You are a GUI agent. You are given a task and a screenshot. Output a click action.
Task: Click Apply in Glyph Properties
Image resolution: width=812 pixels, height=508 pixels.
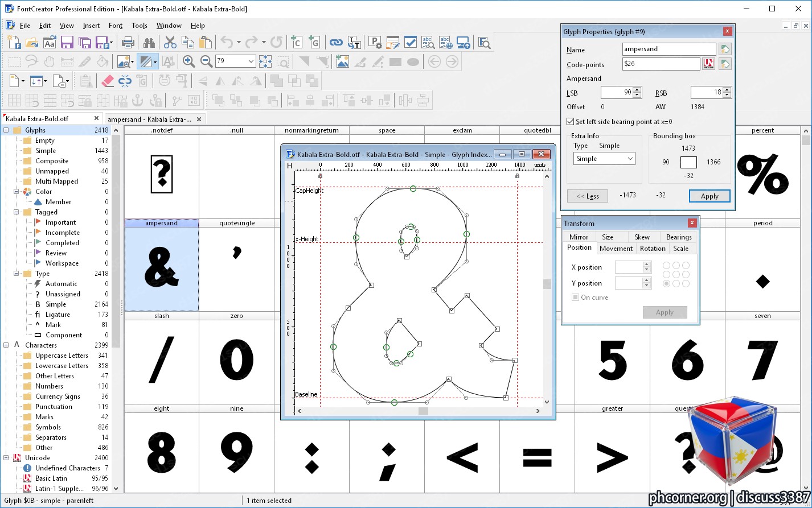coord(710,196)
